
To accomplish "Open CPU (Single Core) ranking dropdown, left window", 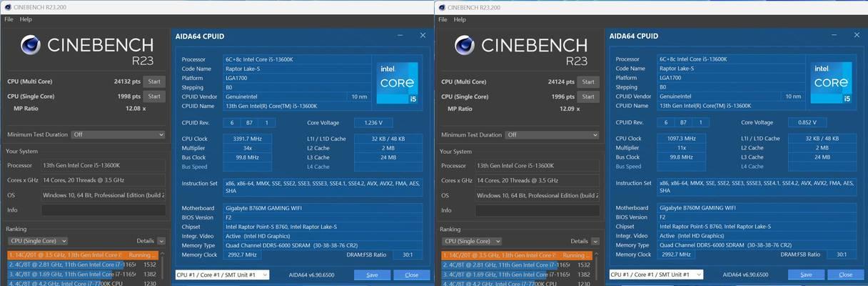I will point(37,241).
